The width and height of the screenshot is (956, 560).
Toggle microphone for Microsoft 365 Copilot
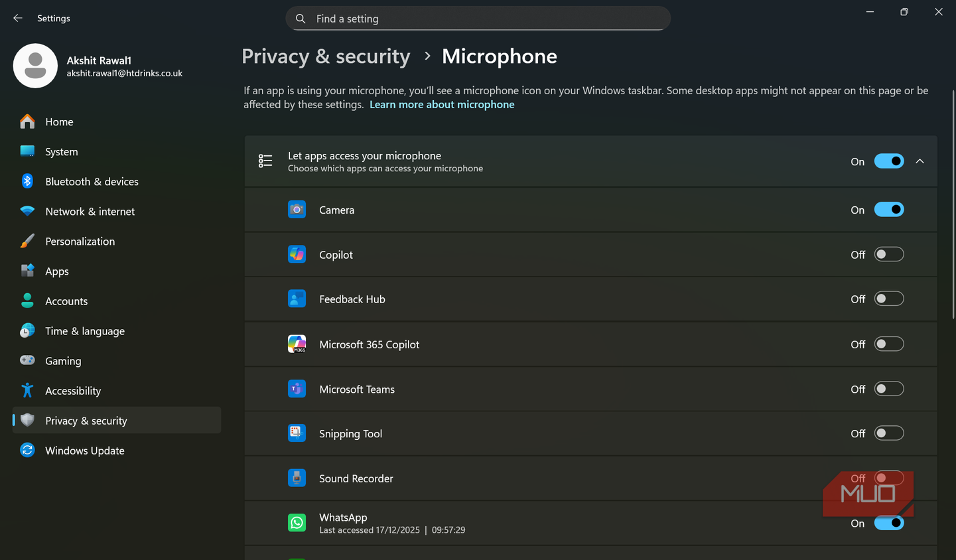pyautogui.click(x=889, y=344)
